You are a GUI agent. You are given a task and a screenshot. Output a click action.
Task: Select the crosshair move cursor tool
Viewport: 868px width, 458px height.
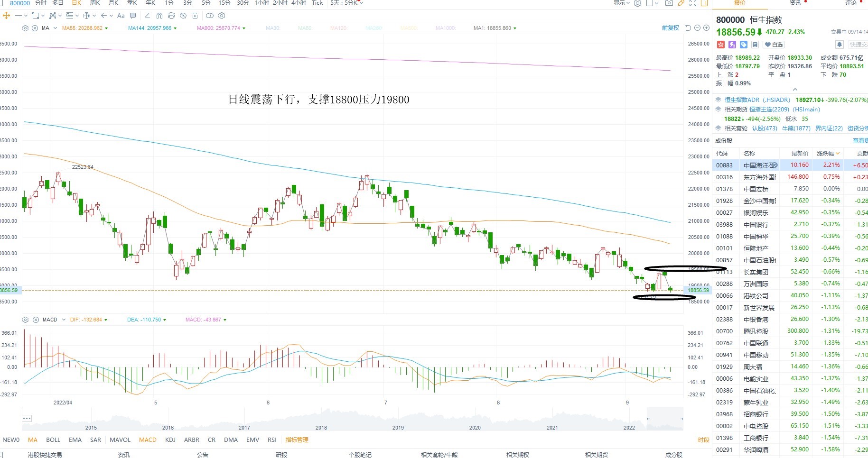tap(6, 16)
